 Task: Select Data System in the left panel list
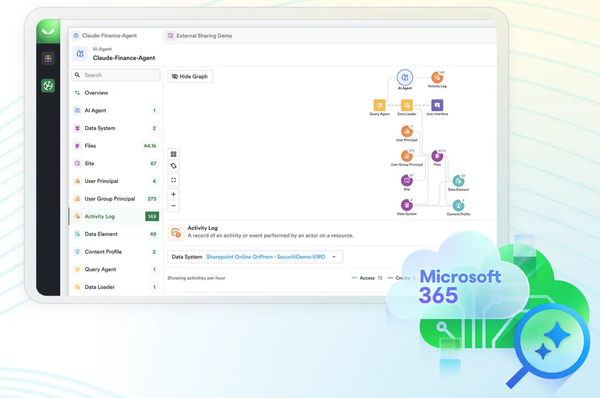click(x=115, y=128)
